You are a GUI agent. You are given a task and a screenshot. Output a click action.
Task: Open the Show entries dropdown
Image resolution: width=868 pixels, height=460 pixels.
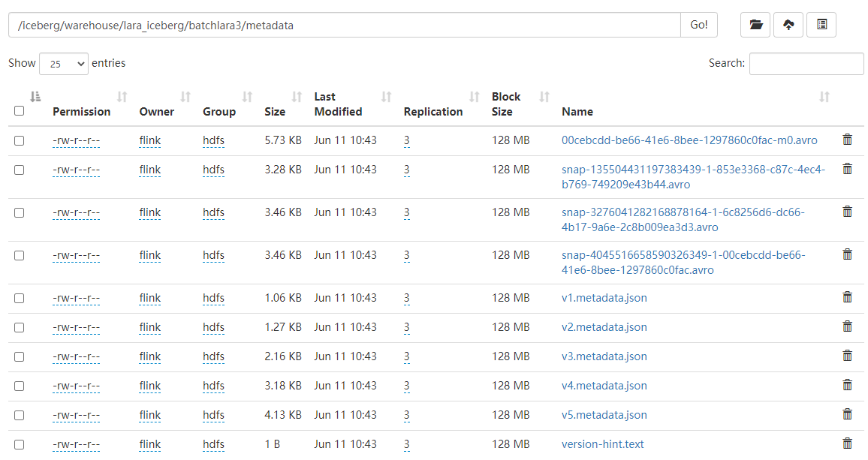pos(63,63)
